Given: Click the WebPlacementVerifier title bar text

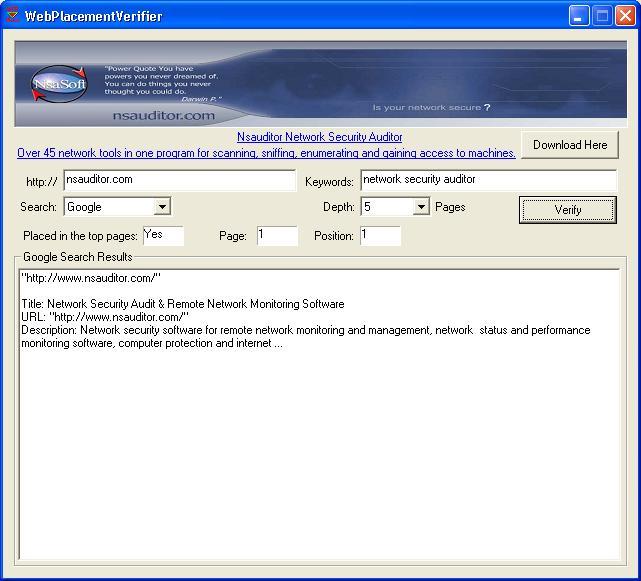Looking at the screenshot, I should 93,16.
